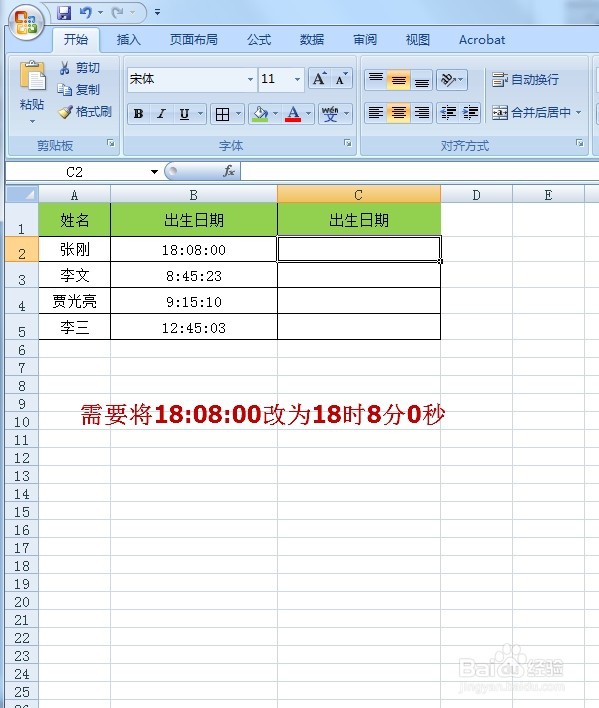The height and width of the screenshot is (708, 599).
Task: Customize the Quick Access Toolbar dropdown
Action: tap(157, 13)
